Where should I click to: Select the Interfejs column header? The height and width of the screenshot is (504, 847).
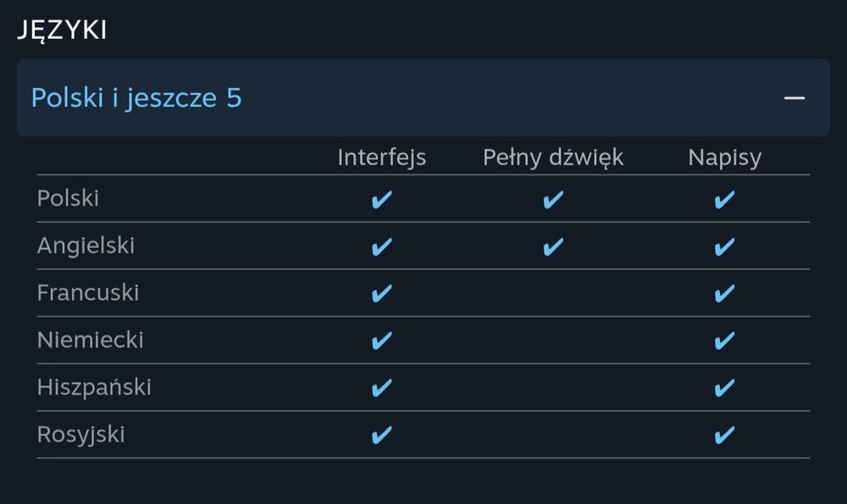click(382, 158)
